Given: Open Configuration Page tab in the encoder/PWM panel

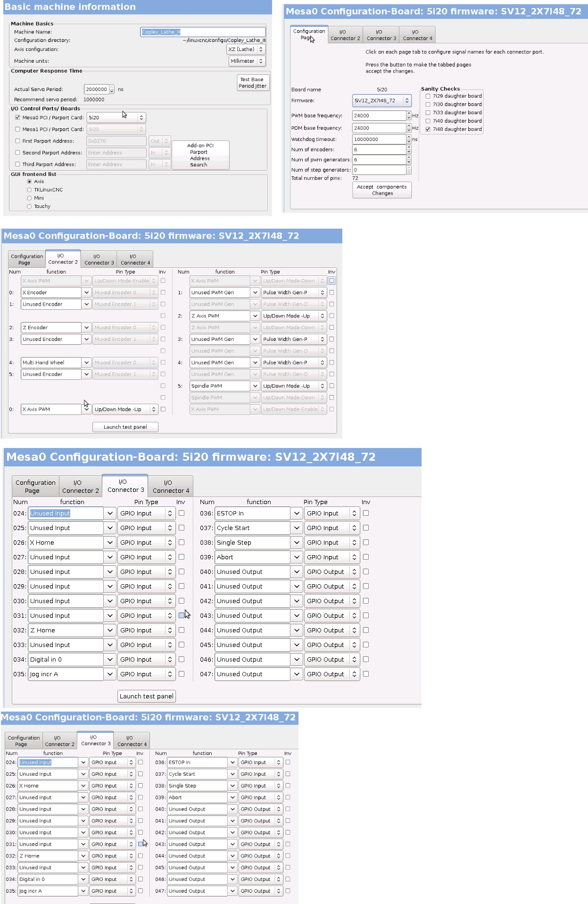Looking at the screenshot, I should tap(27, 259).
